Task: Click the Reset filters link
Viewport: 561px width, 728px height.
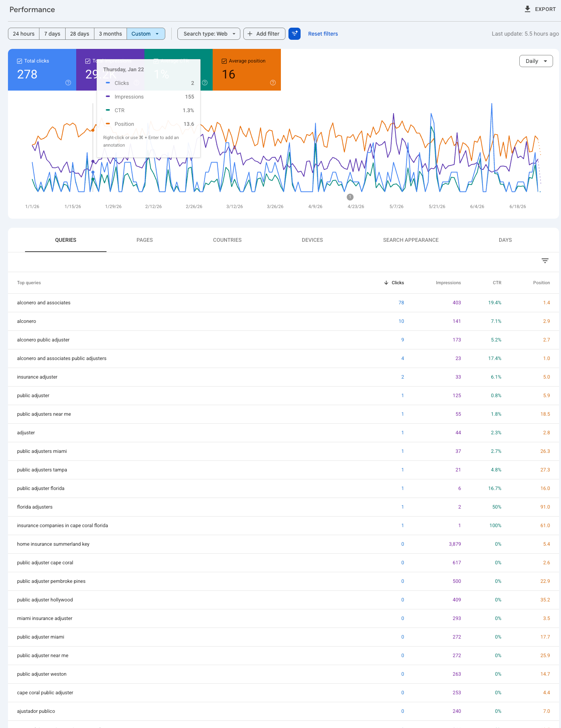Action: click(323, 34)
